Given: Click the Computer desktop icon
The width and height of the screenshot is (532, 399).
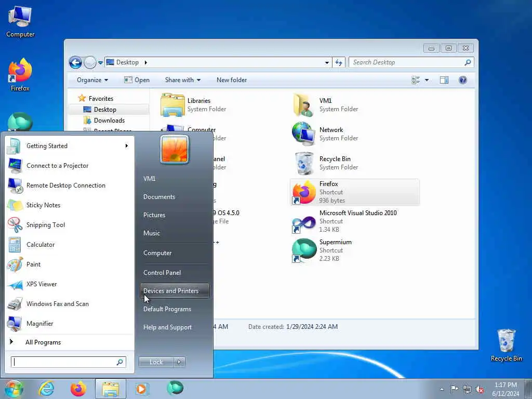Looking at the screenshot, I should pos(20,21).
